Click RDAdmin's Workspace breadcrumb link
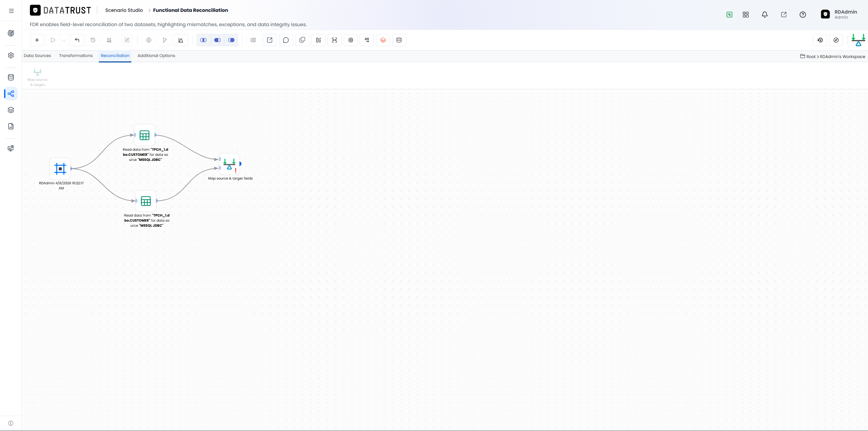The width and height of the screenshot is (868, 431). [842, 57]
